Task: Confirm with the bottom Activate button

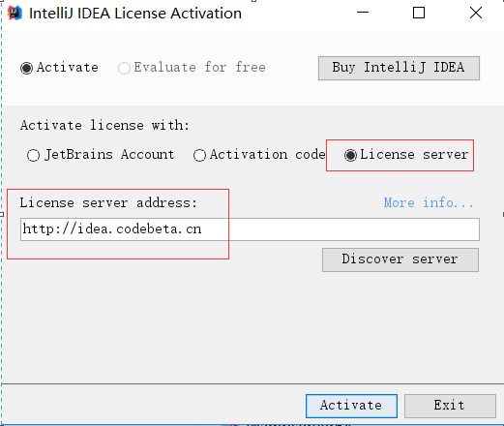Action: click(351, 406)
